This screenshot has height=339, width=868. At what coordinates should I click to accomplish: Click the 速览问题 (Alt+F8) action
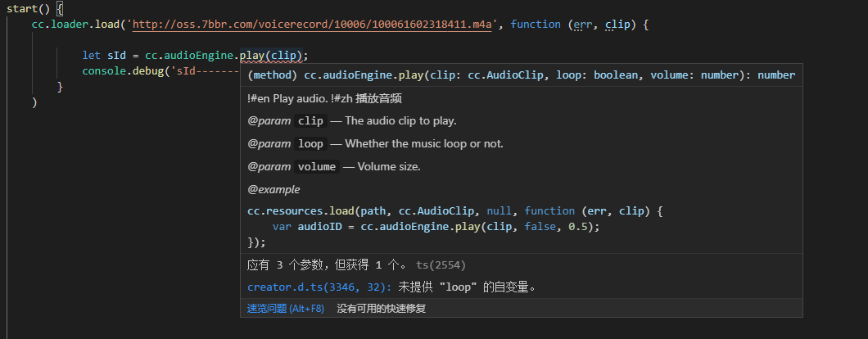[286, 309]
